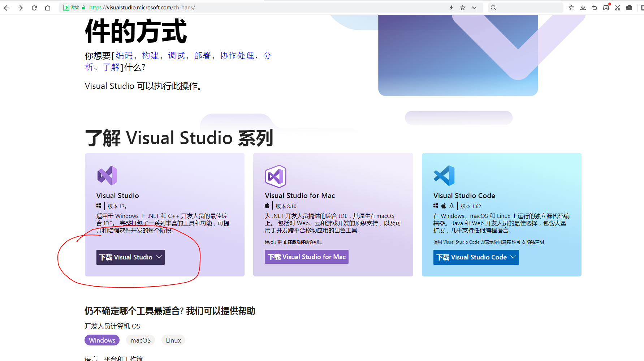Select the Linux filter pill
The width and height of the screenshot is (644, 361).
[x=173, y=340]
